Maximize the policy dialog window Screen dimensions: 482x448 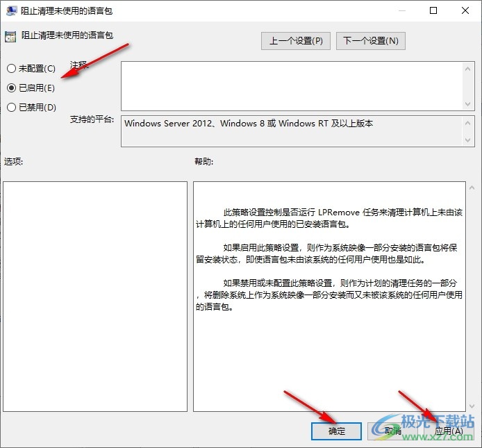433,10
